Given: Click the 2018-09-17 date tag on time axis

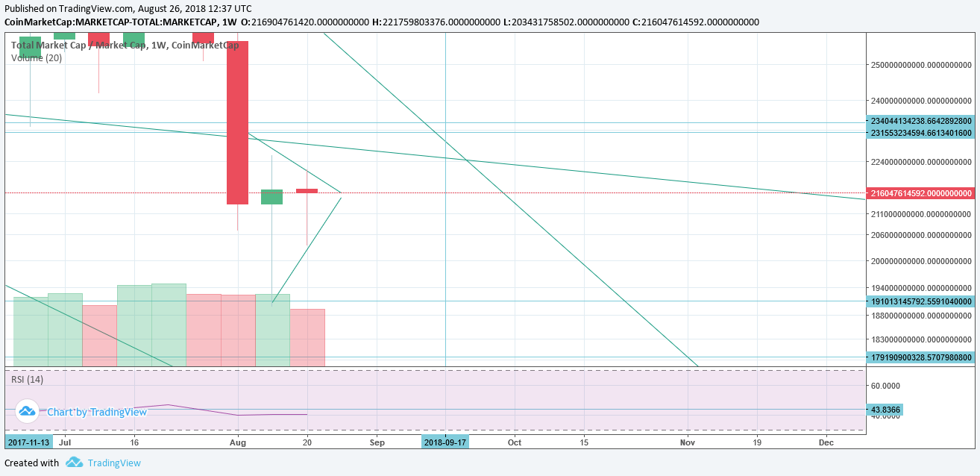Looking at the screenshot, I should tap(445, 442).
